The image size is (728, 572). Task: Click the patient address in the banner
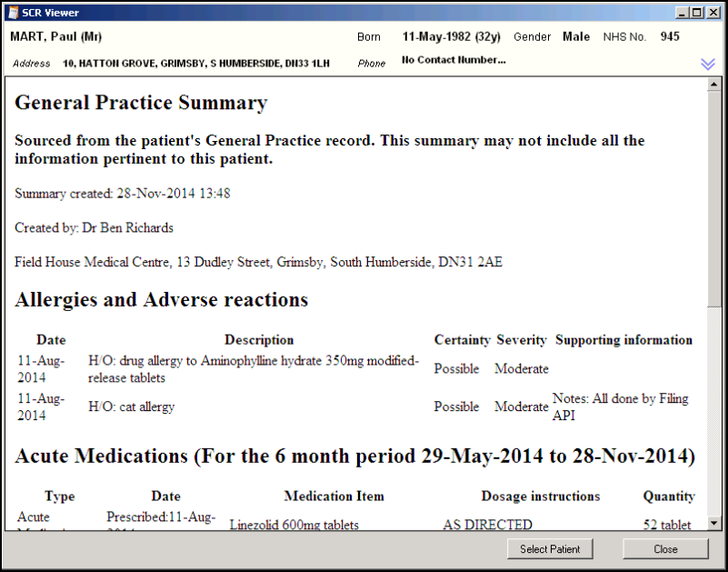(195, 64)
